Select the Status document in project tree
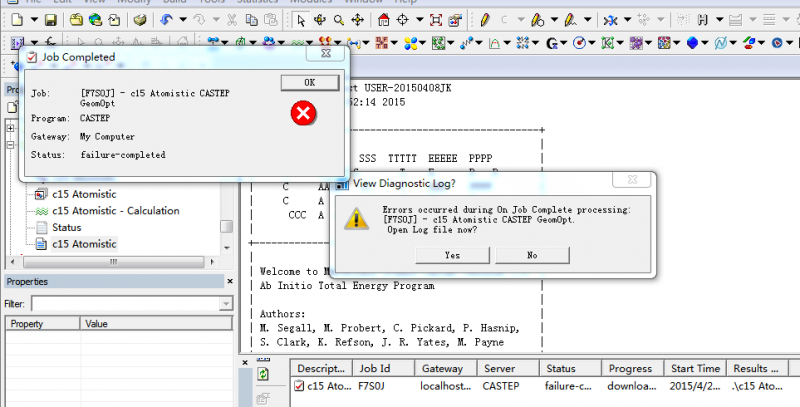The height and width of the screenshot is (407, 800). [66, 227]
